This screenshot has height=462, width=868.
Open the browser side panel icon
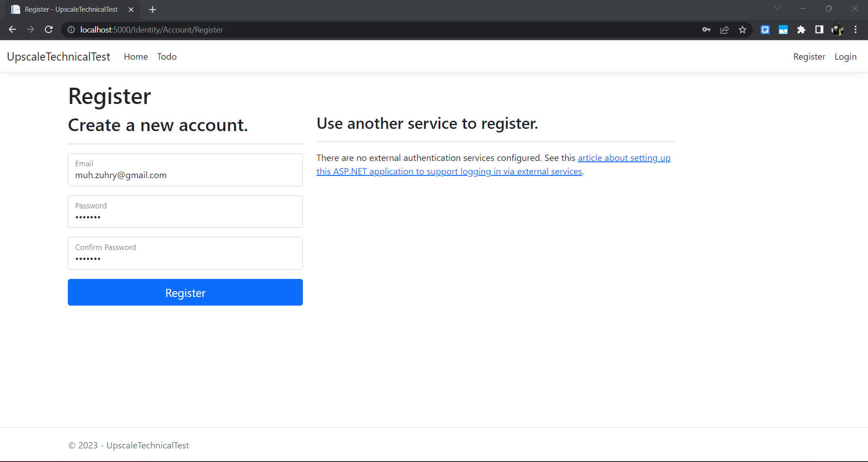click(819, 29)
